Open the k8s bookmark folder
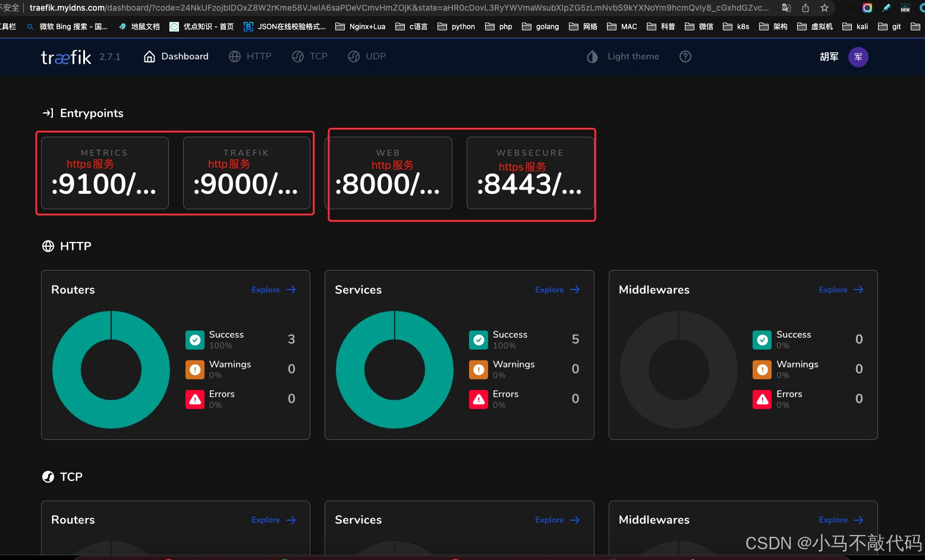This screenshot has height=560, width=925. (x=736, y=27)
